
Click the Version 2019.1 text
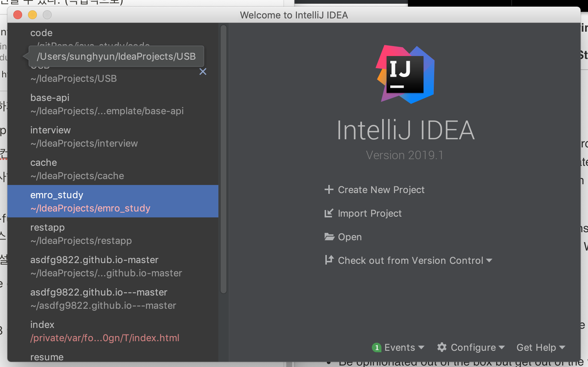tap(405, 155)
